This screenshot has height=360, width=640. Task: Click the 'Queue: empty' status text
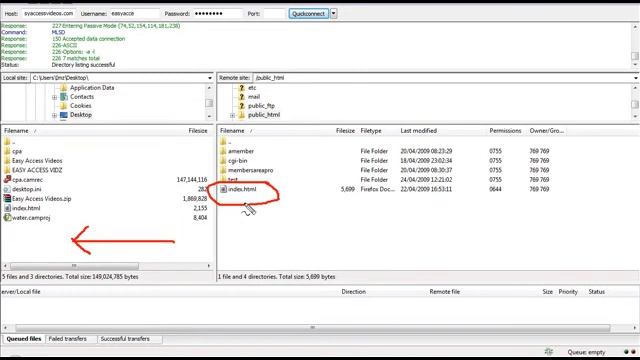586,352
